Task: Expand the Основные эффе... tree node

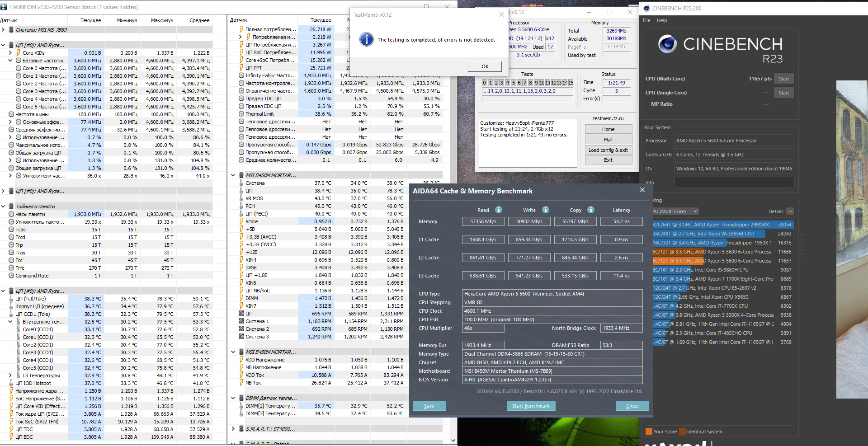Action: (10, 122)
